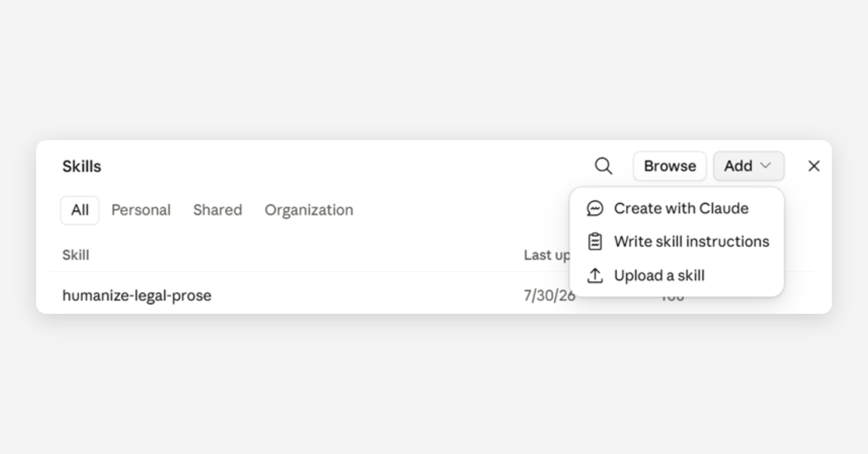This screenshot has width=868, height=454.
Task: Click the chat bubble icon for Create with Claude
Action: (x=595, y=209)
